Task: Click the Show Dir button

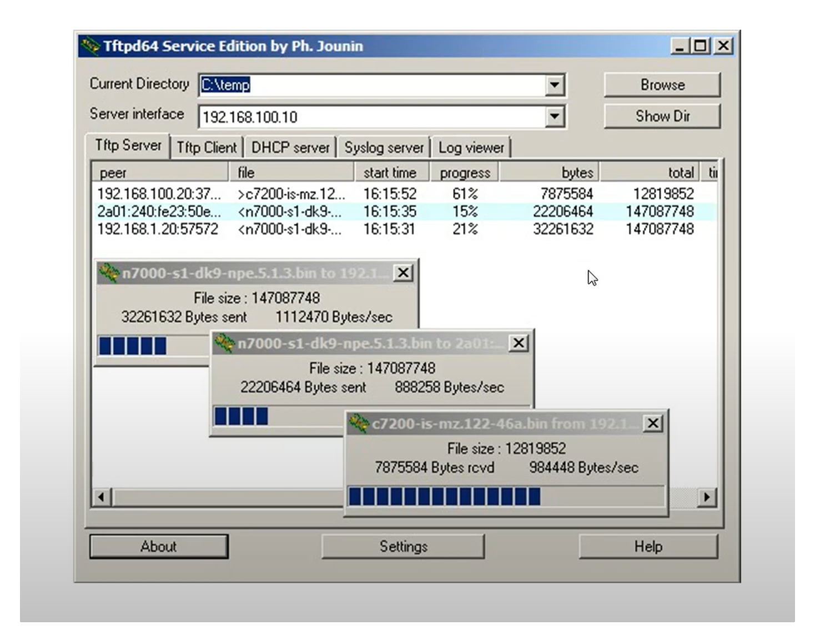Action: click(662, 116)
